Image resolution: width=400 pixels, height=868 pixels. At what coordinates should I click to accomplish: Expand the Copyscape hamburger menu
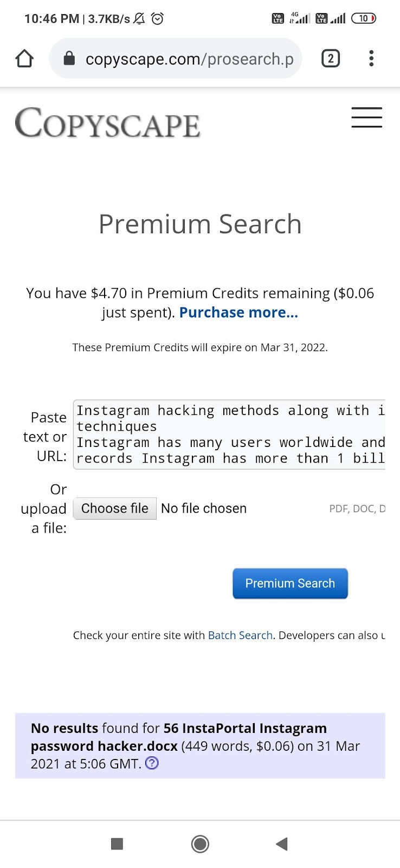[x=366, y=118]
